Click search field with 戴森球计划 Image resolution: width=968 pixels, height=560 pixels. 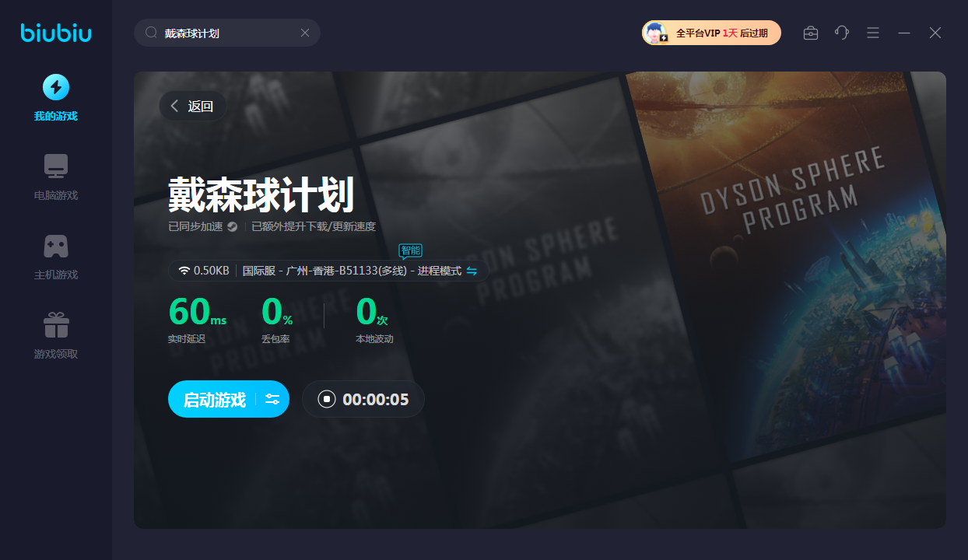(x=227, y=33)
